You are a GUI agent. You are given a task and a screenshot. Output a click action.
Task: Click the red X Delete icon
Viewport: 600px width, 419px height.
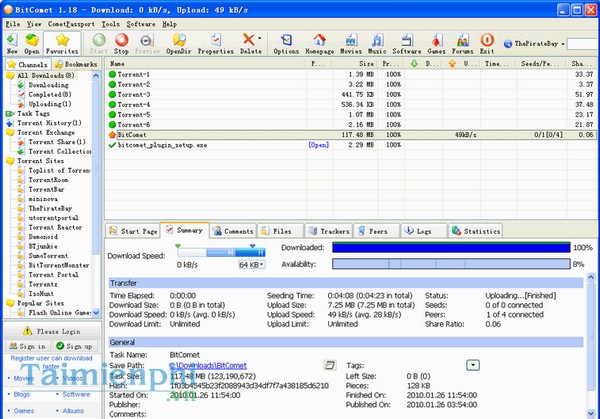click(x=249, y=39)
